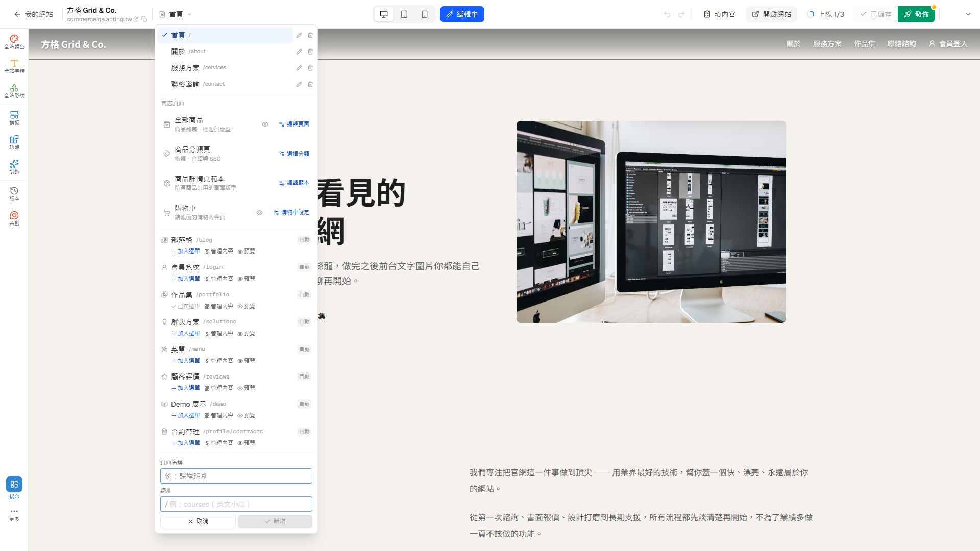980x551 pixels.
Task: Open the 共創 co-creation panel
Action: click(14, 218)
